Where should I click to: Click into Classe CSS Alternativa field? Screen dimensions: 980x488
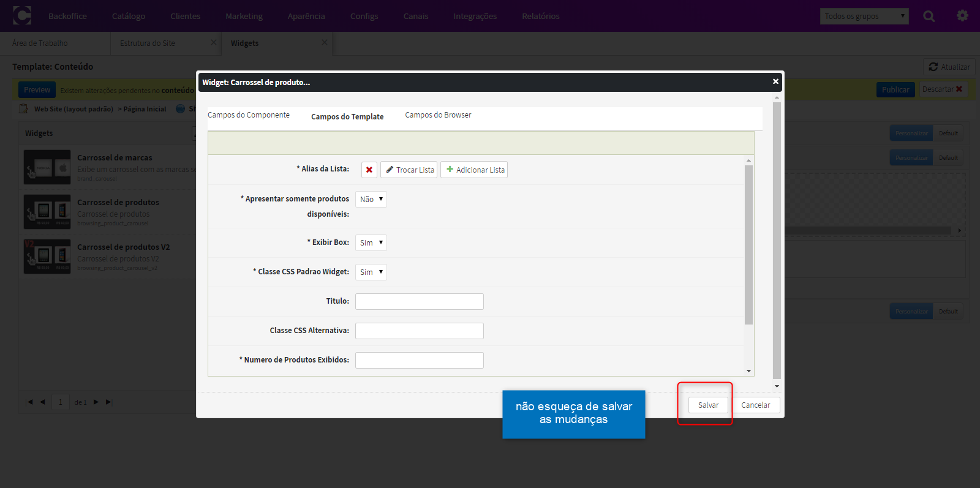point(420,331)
